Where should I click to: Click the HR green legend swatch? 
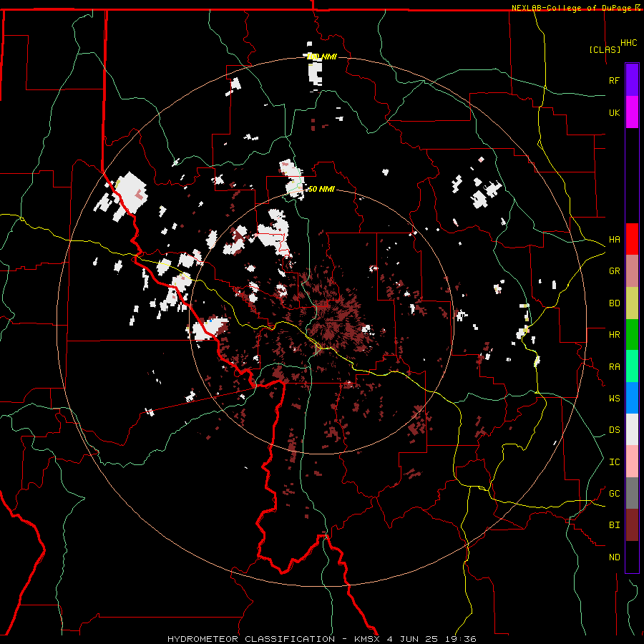(632, 335)
